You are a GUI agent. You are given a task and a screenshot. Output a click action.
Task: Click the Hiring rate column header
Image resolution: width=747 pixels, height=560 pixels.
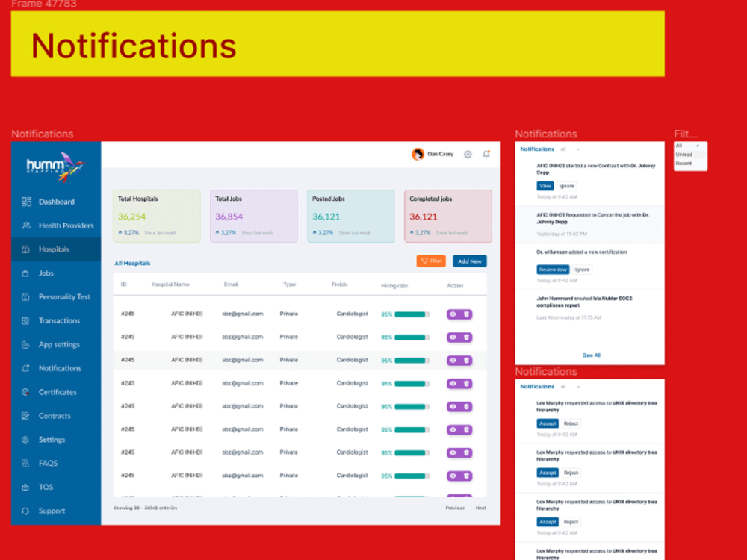tap(394, 286)
